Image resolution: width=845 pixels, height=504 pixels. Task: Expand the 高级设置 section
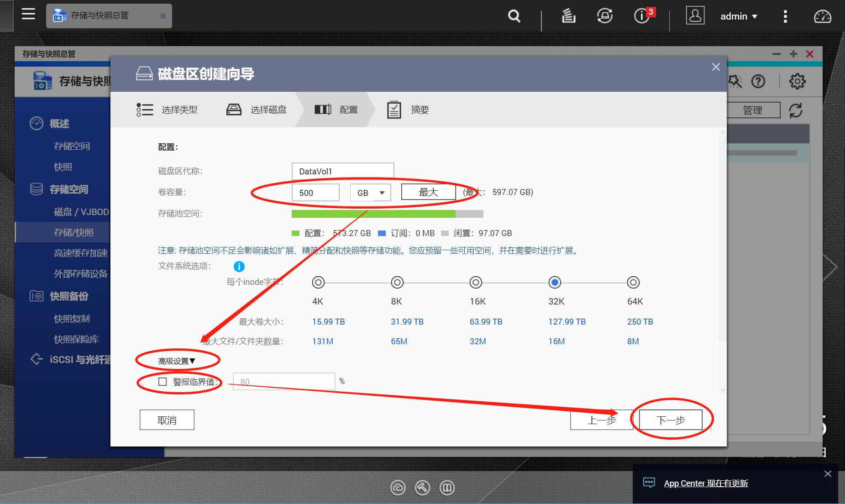(176, 360)
